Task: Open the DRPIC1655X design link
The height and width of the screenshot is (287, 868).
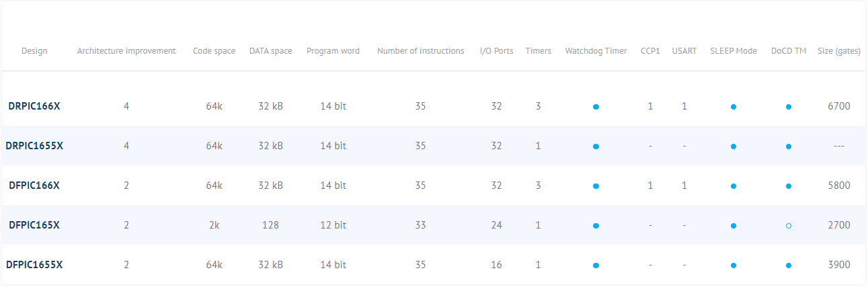Action: pyautogui.click(x=34, y=146)
